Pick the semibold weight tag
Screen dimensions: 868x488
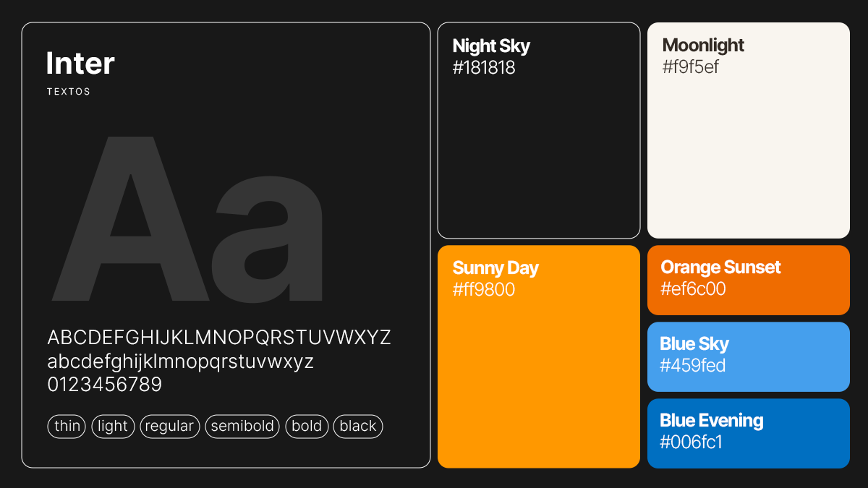[x=242, y=427]
